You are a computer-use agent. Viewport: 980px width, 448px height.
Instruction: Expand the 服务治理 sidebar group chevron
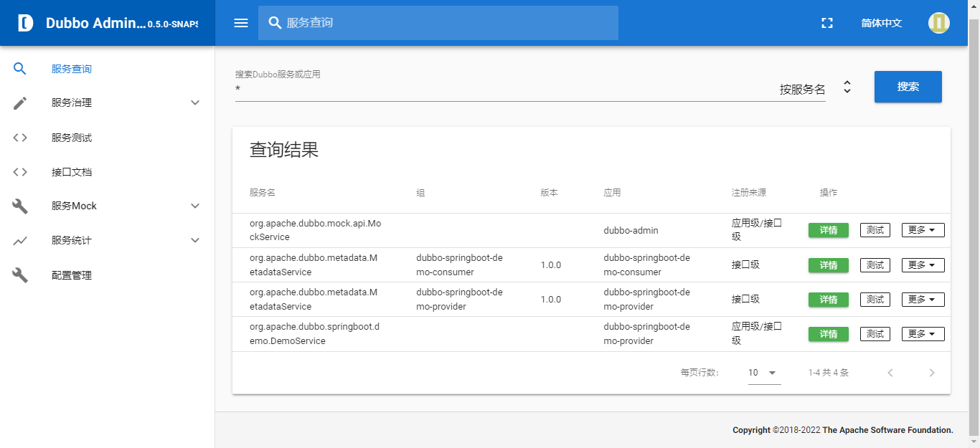[x=195, y=103]
